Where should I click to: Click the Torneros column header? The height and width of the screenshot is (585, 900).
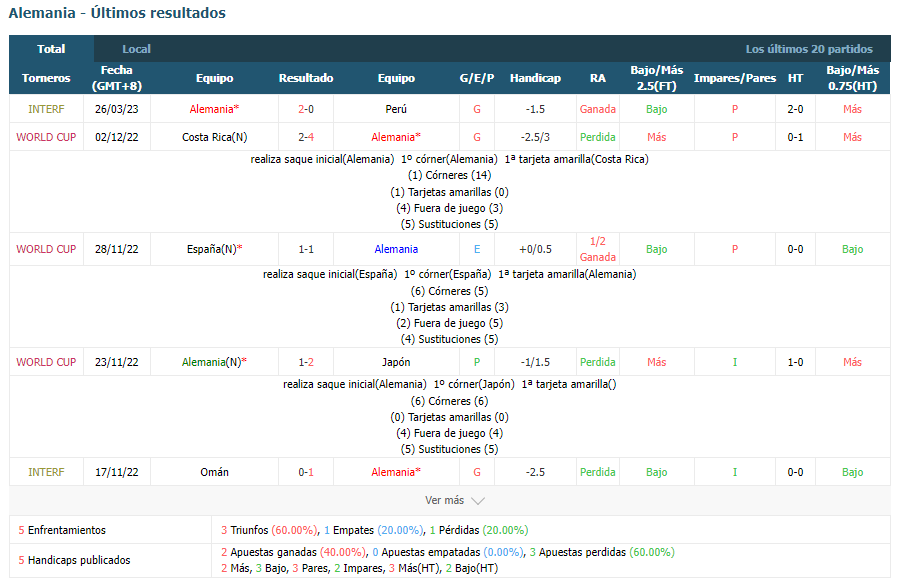point(46,78)
